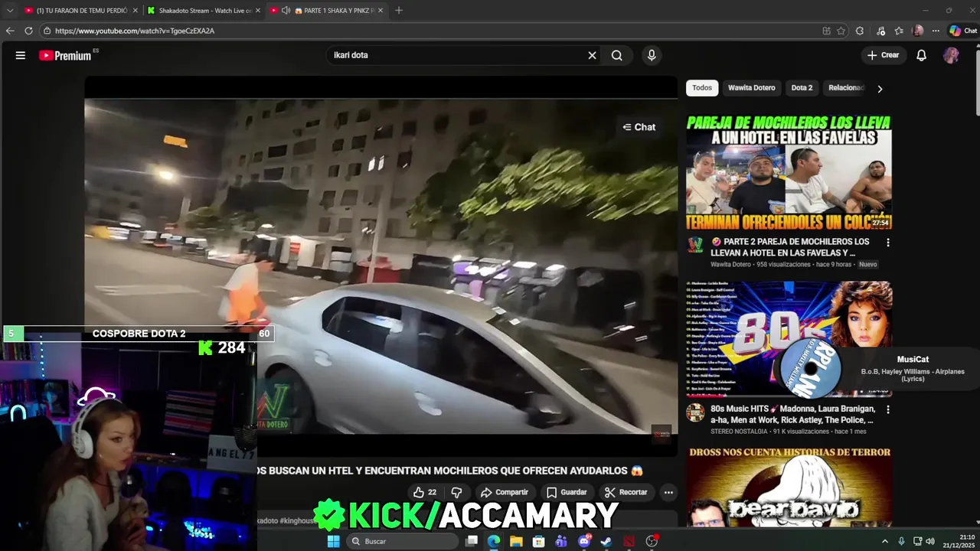
Task: Open live Chat overlay on video
Action: pos(639,127)
